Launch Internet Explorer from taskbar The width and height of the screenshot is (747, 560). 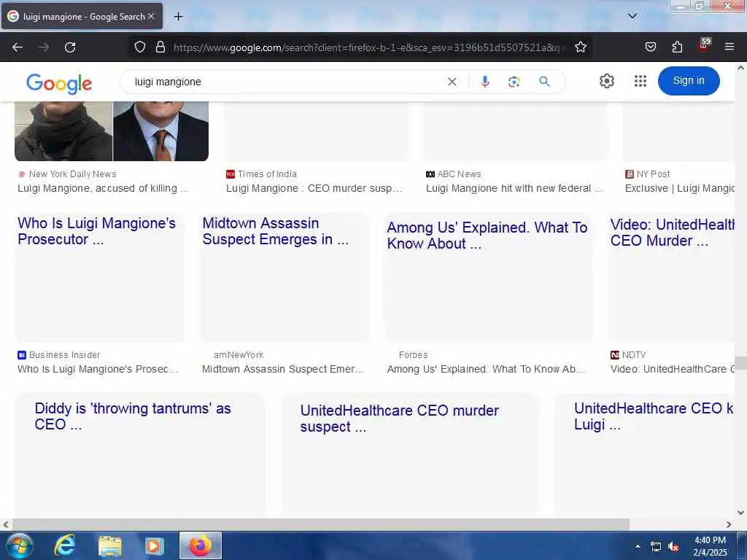(x=64, y=545)
